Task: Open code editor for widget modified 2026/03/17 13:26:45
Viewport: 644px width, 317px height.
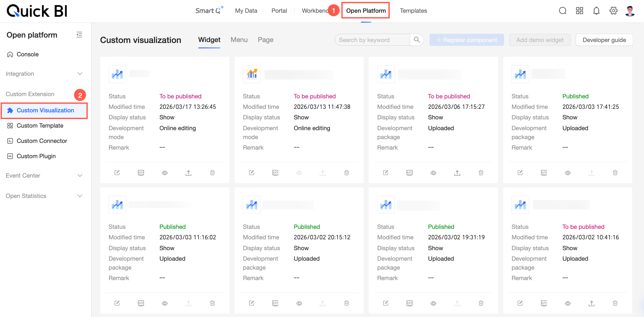Action: [141, 173]
